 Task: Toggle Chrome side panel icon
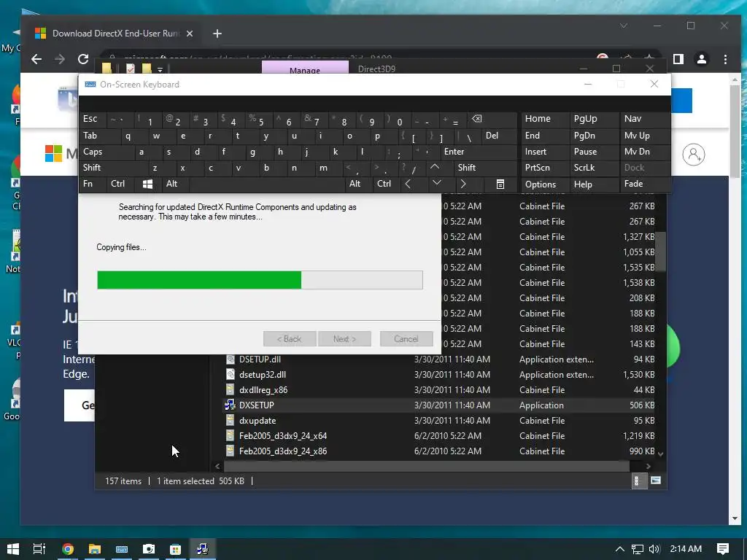(x=678, y=59)
